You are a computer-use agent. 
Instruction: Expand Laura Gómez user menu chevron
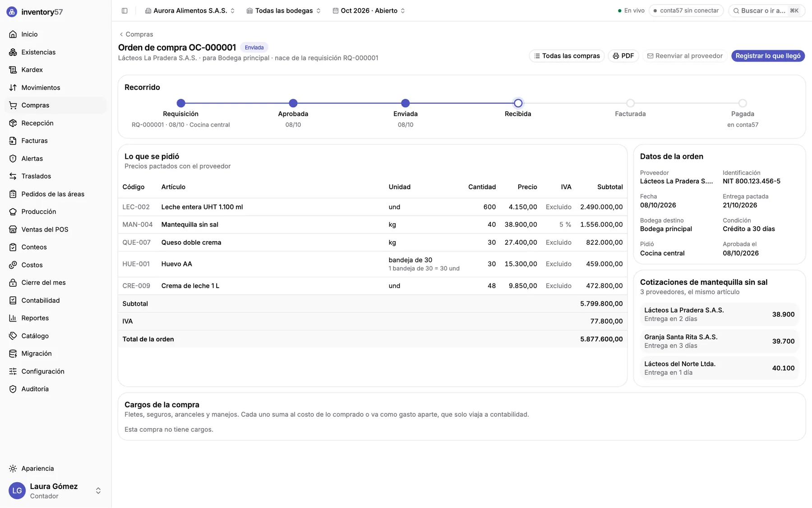pyautogui.click(x=98, y=491)
